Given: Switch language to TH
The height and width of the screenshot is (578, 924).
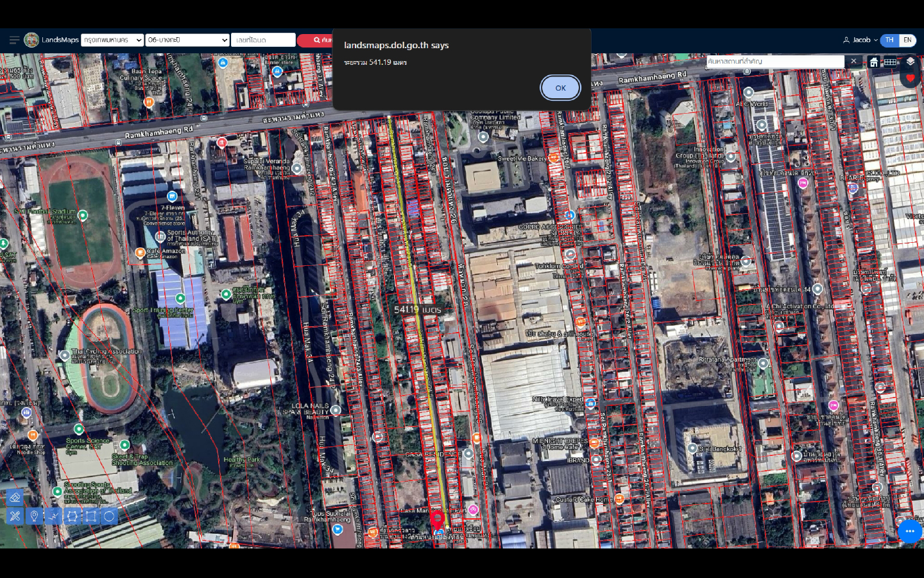Looking at the screenshot, I should (889, 40).
